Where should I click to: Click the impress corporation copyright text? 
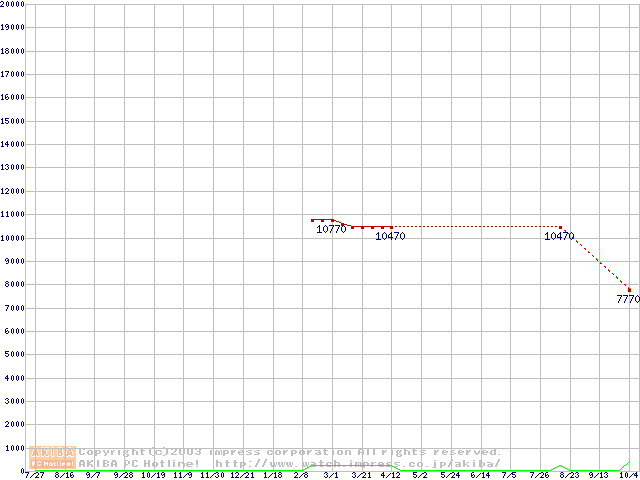pyautogui.click(x=290, y=452)
